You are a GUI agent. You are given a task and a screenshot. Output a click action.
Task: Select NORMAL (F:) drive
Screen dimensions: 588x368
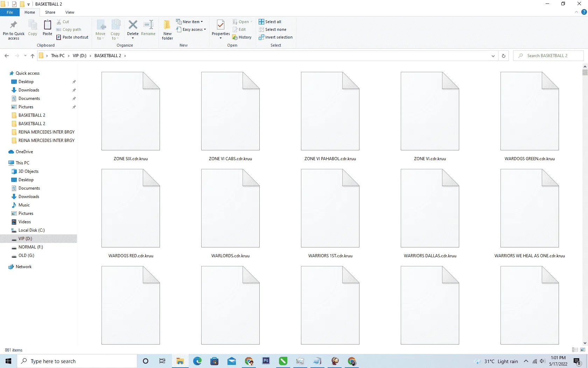[30, 247]
